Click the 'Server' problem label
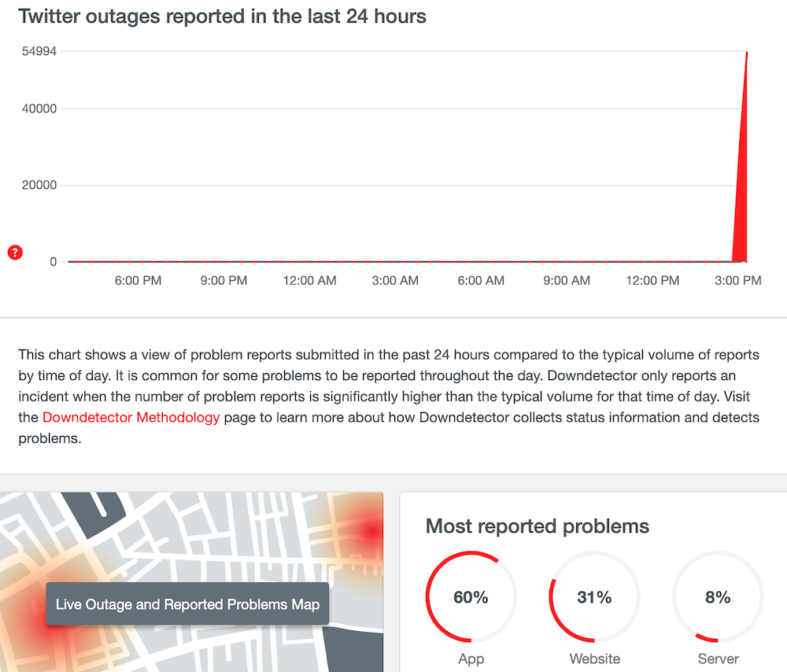 coord(719,659)
